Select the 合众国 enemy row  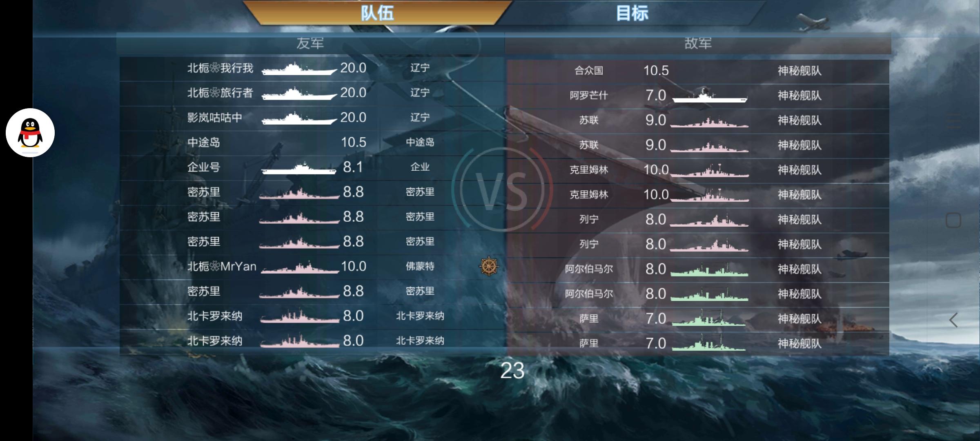pyautogui.click(x=698, y=71)
